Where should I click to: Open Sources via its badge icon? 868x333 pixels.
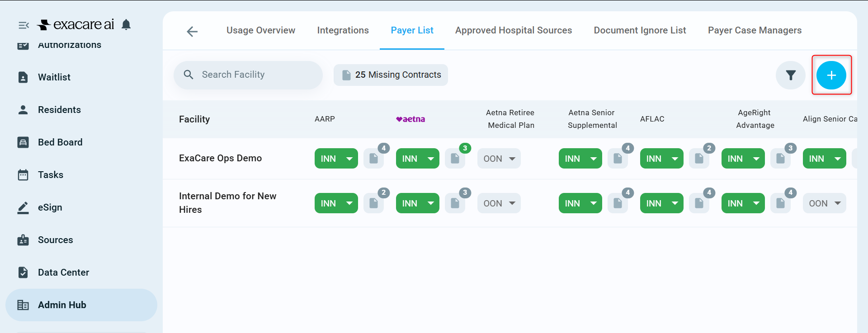tap(23, 240)
